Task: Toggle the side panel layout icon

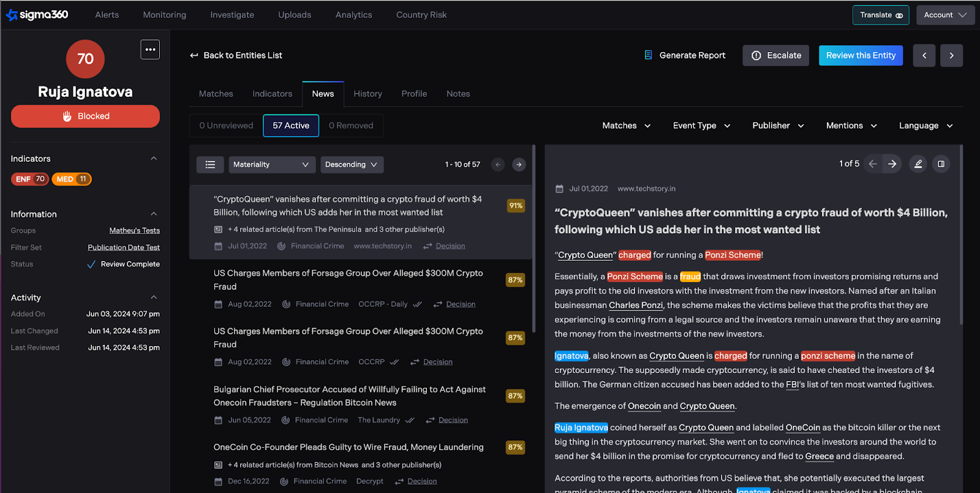Action: coord(941,164)
